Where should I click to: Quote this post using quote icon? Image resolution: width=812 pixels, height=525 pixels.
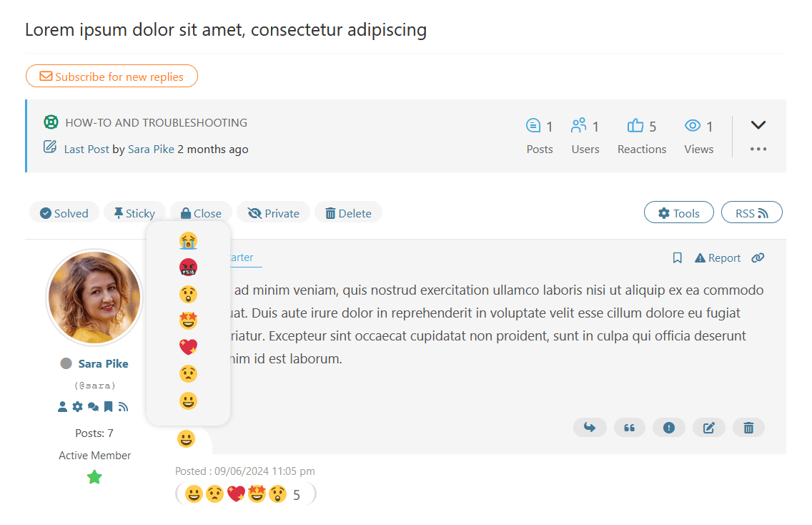click(630, 428)
